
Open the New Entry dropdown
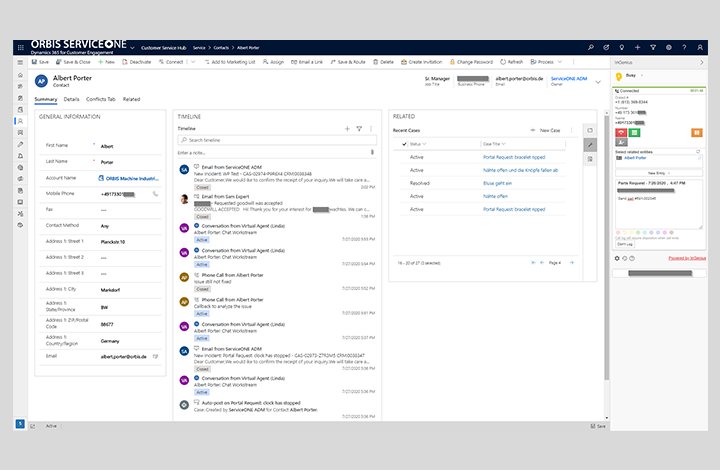(x=658, y=173)
